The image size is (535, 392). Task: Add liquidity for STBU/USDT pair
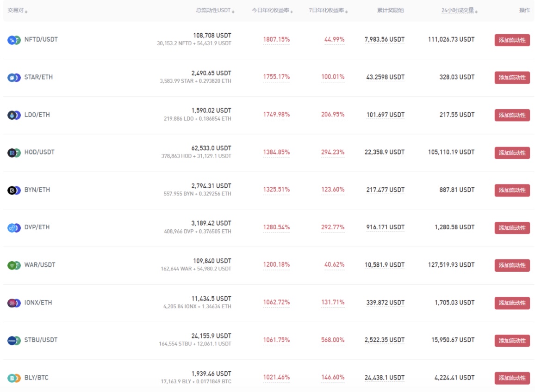(x=512, y=341)
